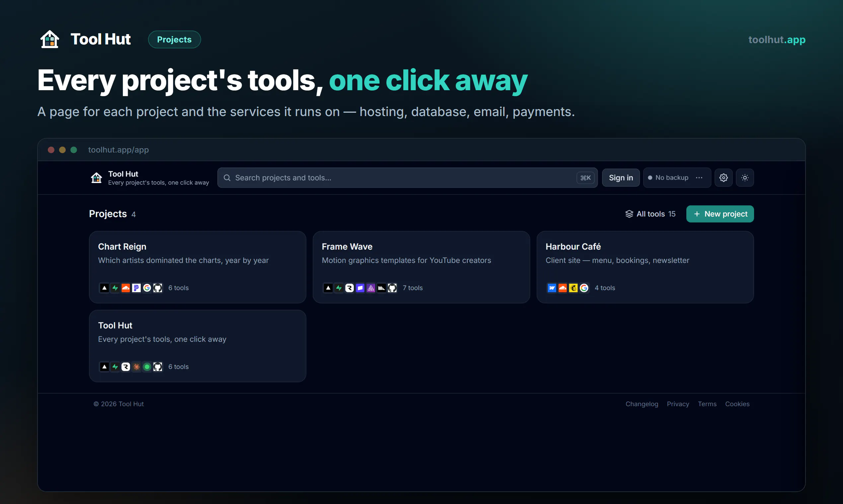Open the Chart Reign project title

122,247
